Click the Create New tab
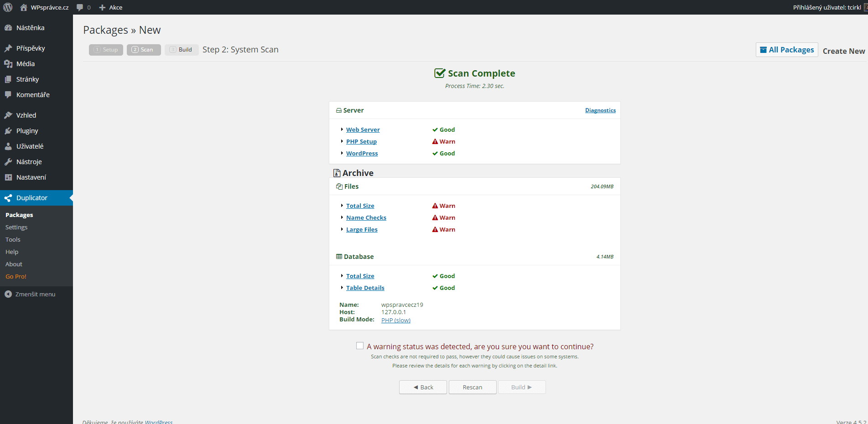This screenshot has height=424, width=868. pyautogui.click(x=844, y=51)
